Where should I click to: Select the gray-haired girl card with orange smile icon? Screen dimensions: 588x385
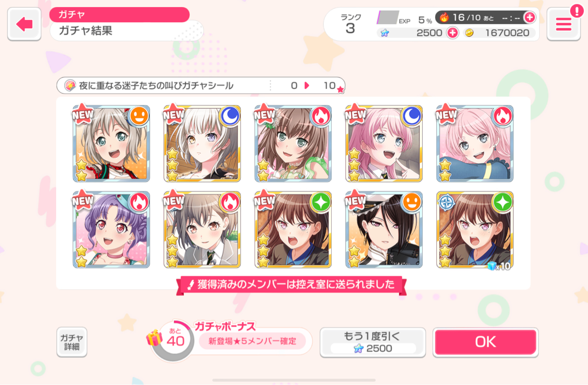tap(111, 144)
